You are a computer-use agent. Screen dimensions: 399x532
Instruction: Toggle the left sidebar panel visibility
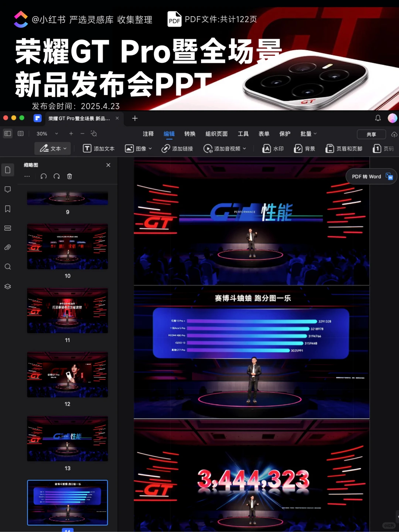tap(7, 133)
